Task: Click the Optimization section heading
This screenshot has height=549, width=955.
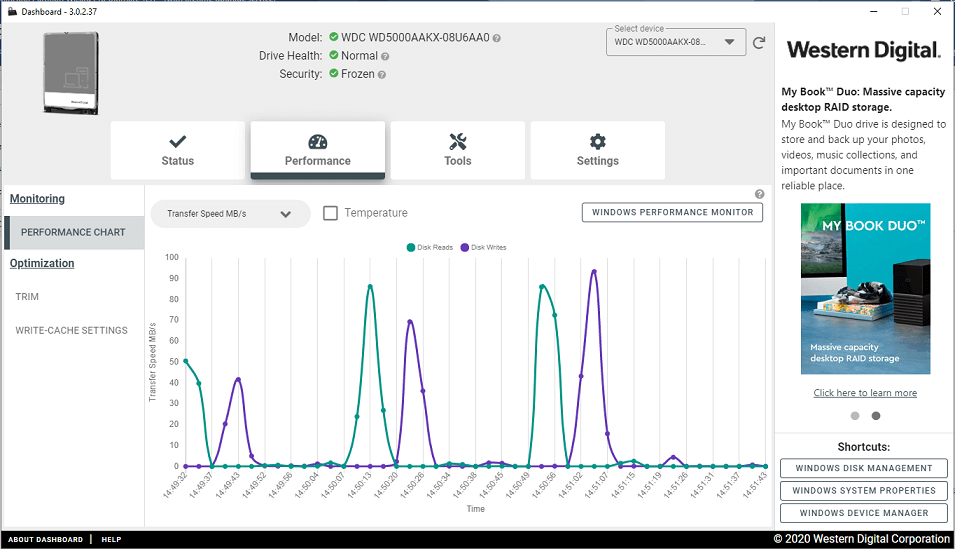Action: point(42,263)
